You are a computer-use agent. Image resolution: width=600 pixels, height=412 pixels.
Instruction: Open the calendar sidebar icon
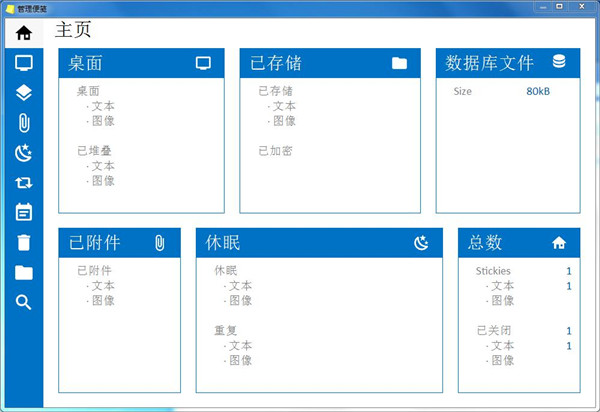point(24,212)
